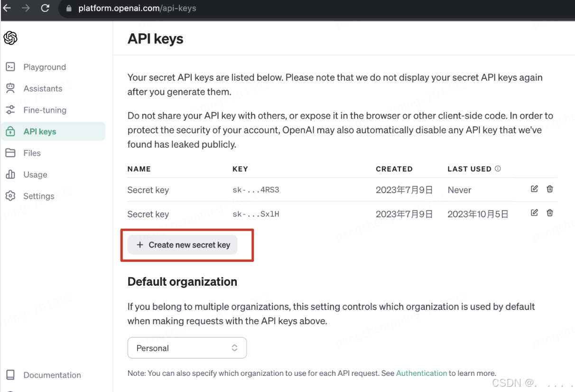Click the Settings gear icon
The image size is (575, 392).
(x=10, y=196)
